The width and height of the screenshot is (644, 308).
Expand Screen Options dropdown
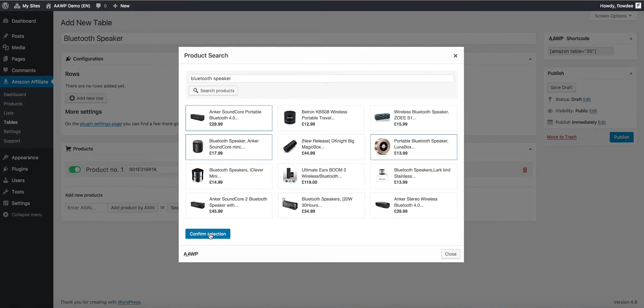[613, 16]
